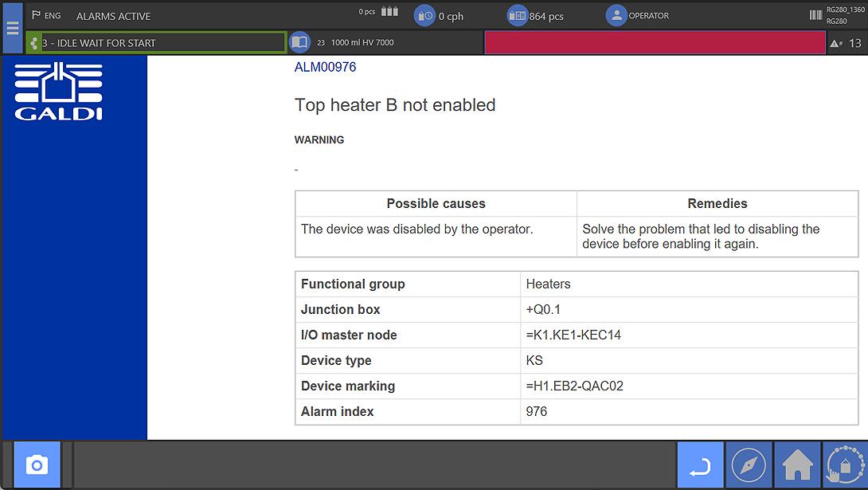Select the red alarm banner bar
The image size is (868, 490).
pos(654,43)
